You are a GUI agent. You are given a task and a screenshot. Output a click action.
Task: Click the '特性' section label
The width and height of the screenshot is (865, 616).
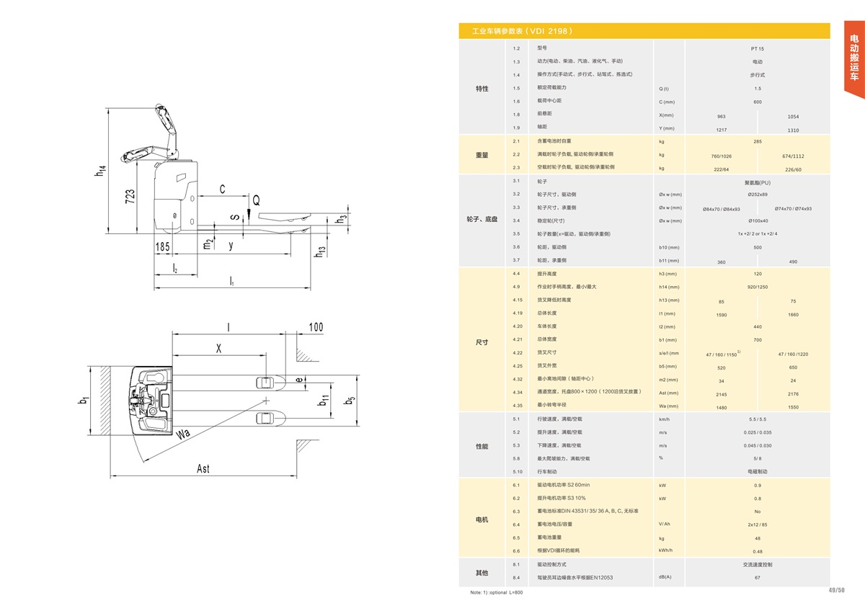point(482,89)
